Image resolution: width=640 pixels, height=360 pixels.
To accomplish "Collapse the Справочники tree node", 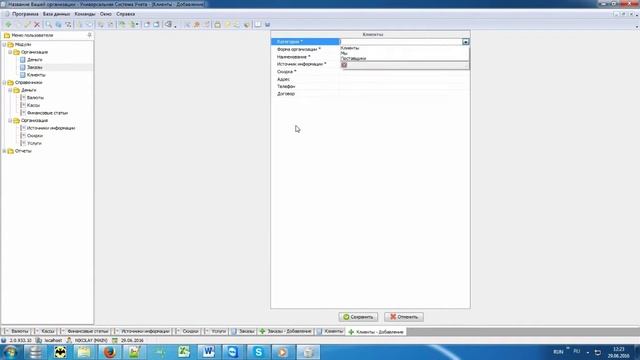I will point(4,82).
